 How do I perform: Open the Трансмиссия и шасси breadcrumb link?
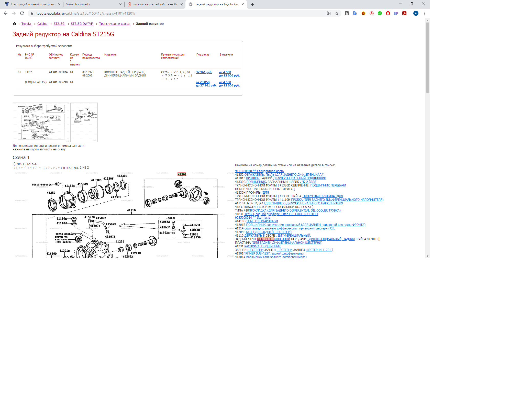click(114, 24)
